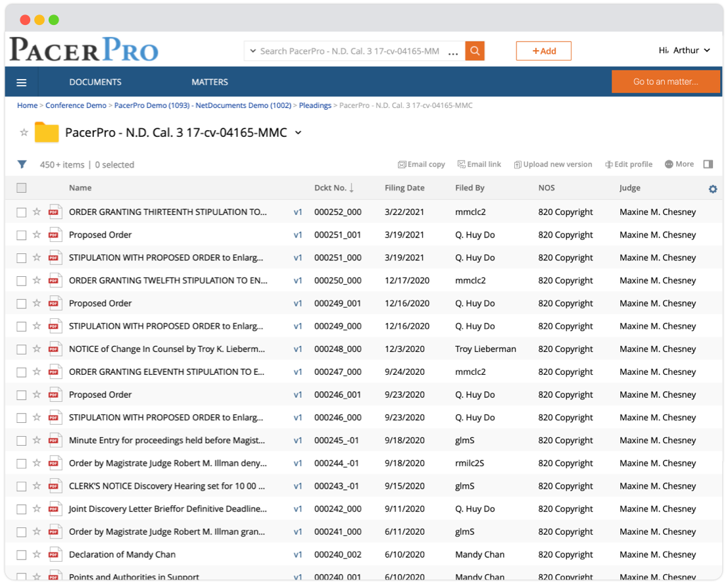Click the NOS column header
The width and height of the screenshot is (728, 584).
point(546,188)
